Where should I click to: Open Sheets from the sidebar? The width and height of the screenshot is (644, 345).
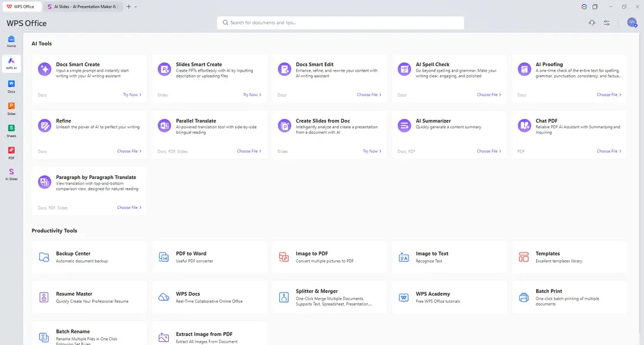coord(11,131)
